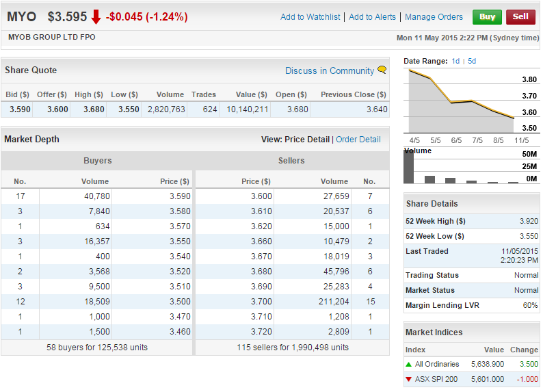Open the Add to Alerts link
543x392 pixels.
point(372,17)
